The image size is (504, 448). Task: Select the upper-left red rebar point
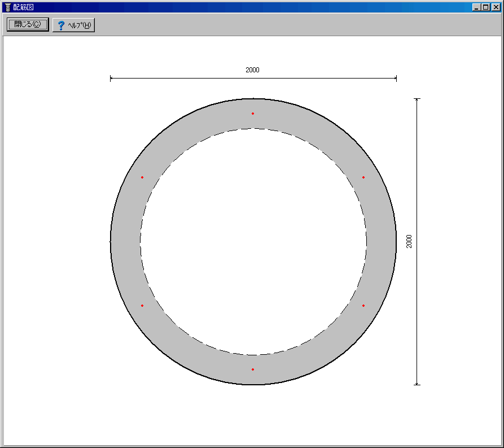[x=142, y=177]
